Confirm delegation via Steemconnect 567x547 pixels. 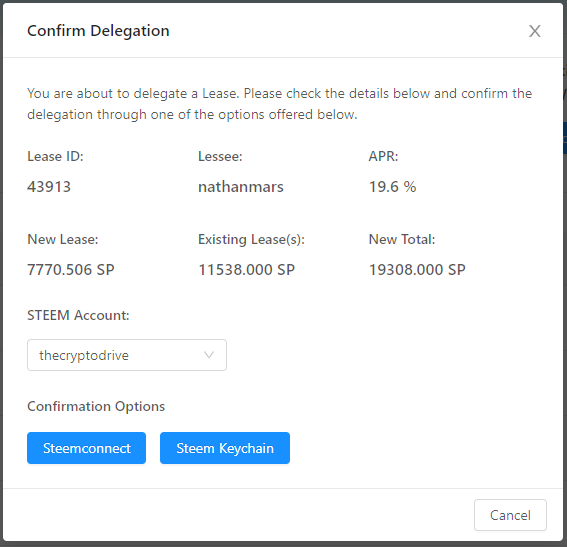pyautogui.click(x=86, y=448)
